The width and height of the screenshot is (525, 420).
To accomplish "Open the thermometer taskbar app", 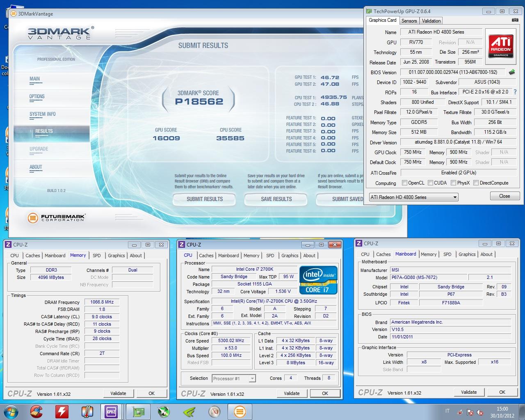I will [87, 411].
